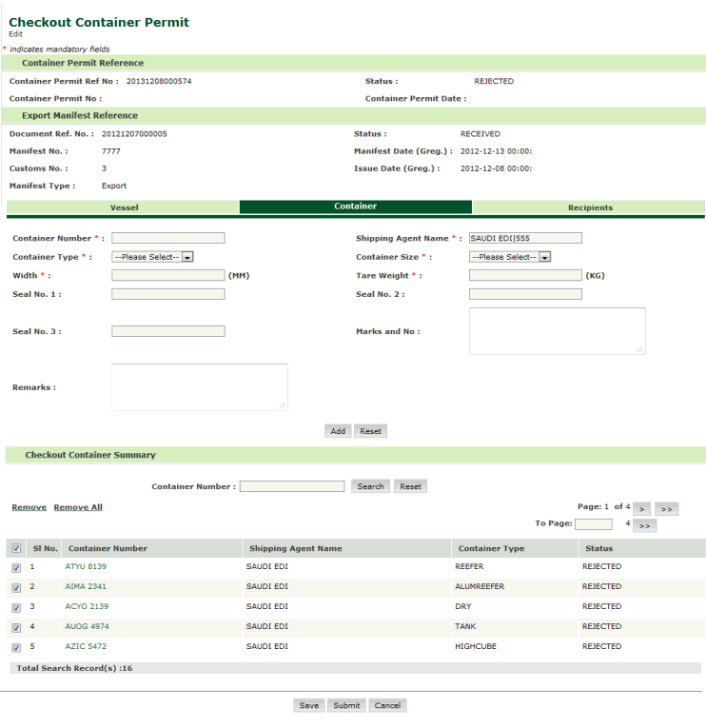Switch to the Vessel tab

pos(124,207)
